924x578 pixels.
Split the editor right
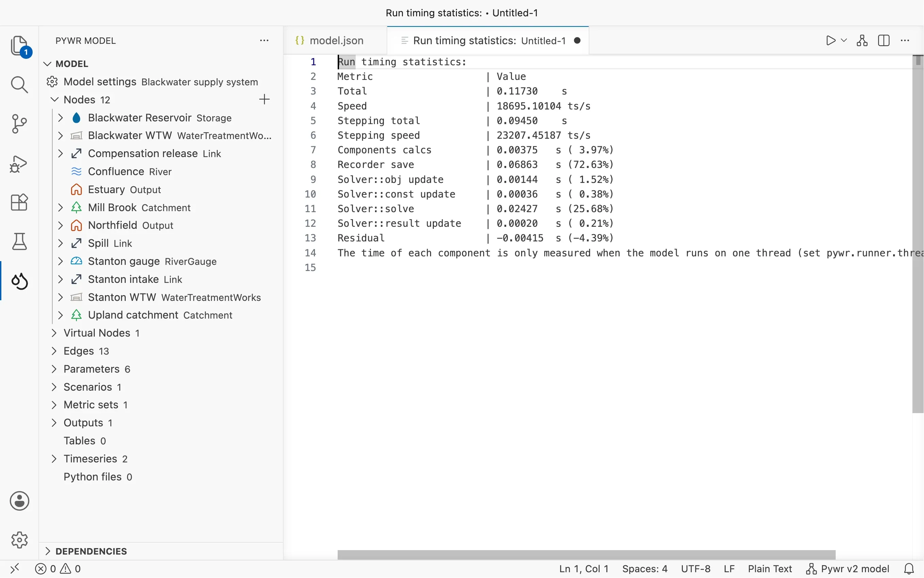[x=884, y=40]
